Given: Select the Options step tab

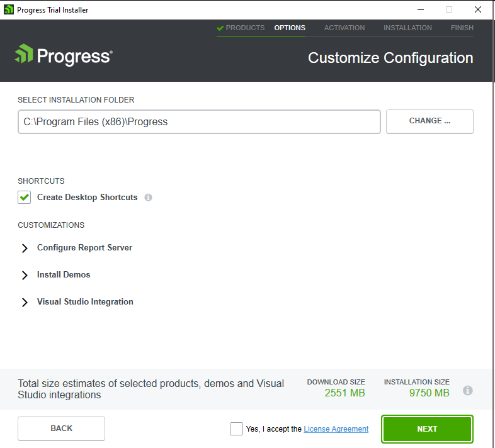Looking at the screenshot, I should click(x=290, y=28).
